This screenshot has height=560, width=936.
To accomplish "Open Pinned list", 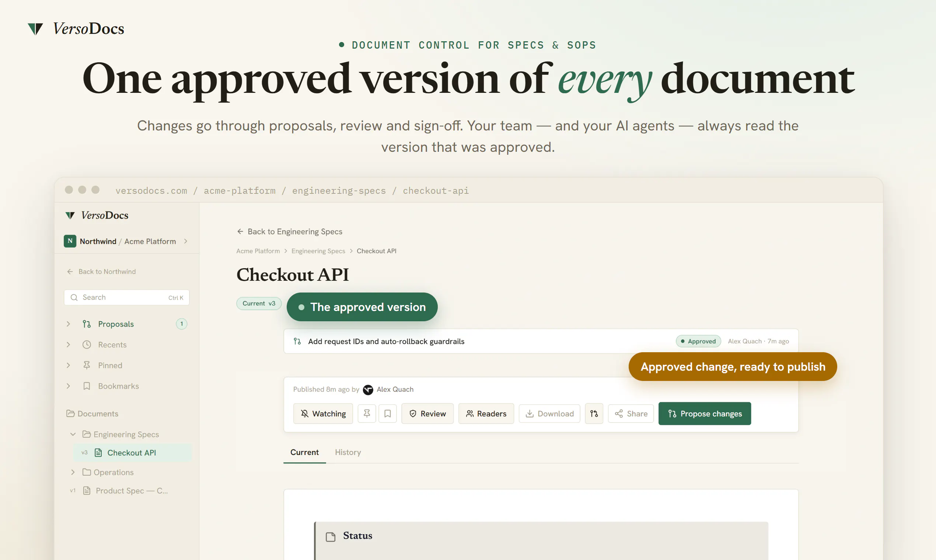I will click(x=110, y=365).
